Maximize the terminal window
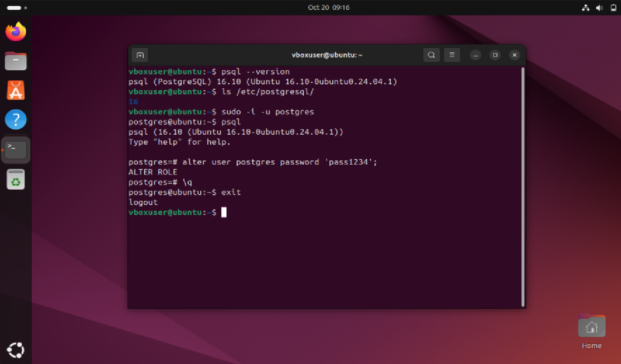 (x=495, y=55)
